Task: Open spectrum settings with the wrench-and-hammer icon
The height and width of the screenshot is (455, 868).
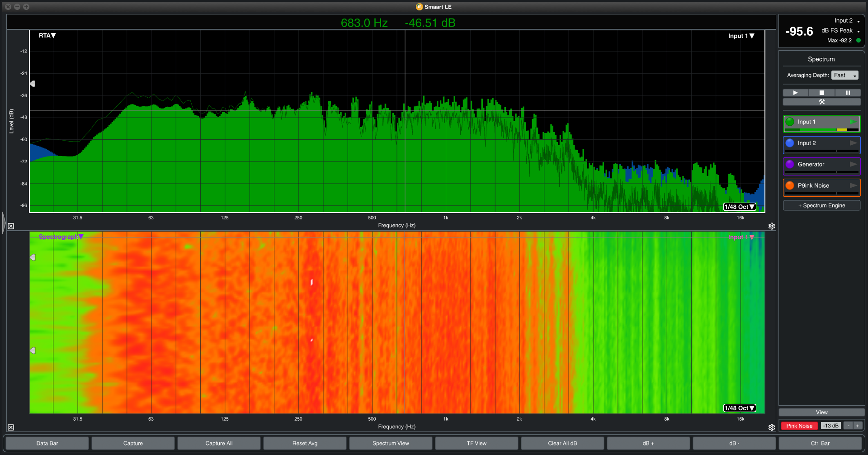Action: 821,102
